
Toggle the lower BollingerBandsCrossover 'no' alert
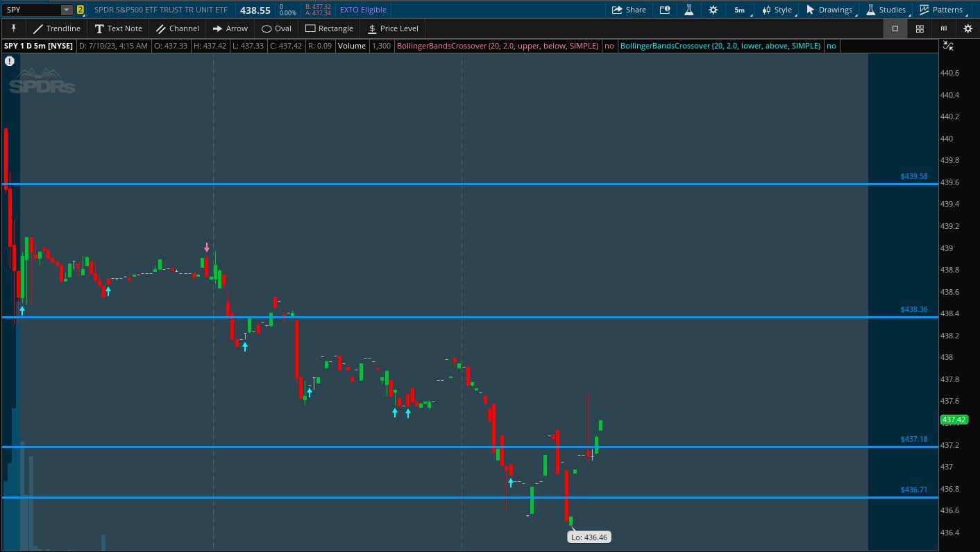click(x=831, y=46)
